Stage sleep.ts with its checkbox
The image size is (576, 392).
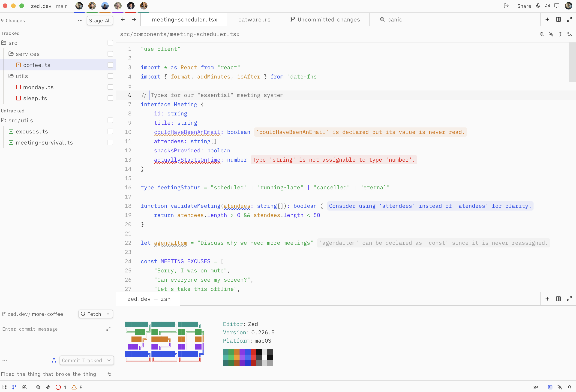110,98
